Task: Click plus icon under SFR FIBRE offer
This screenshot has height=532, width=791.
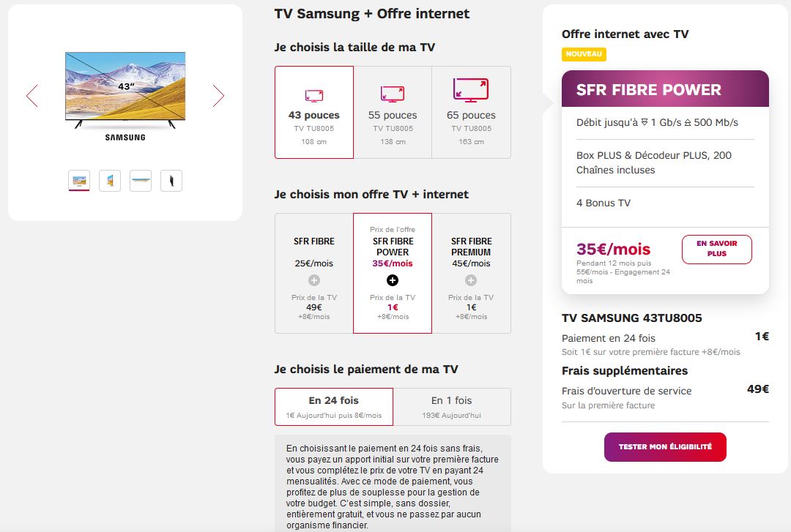Action: pyautogui.click(x=314, y=280)
